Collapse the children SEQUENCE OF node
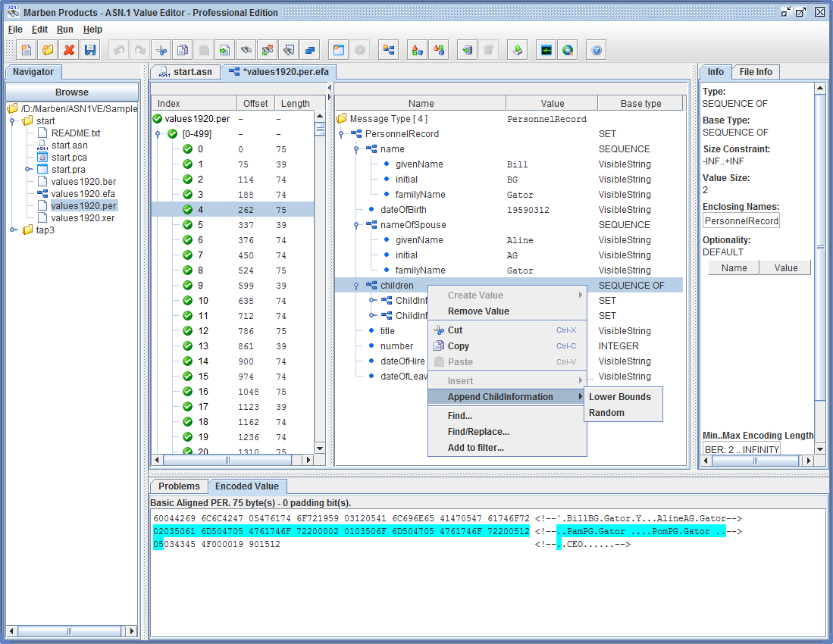 click(x=356, y=286)
